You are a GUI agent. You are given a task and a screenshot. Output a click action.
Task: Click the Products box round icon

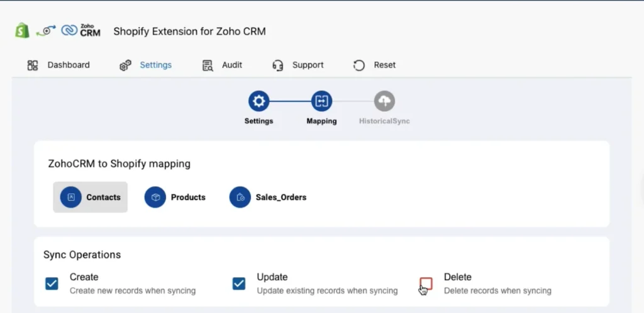[x=155, y=197]
